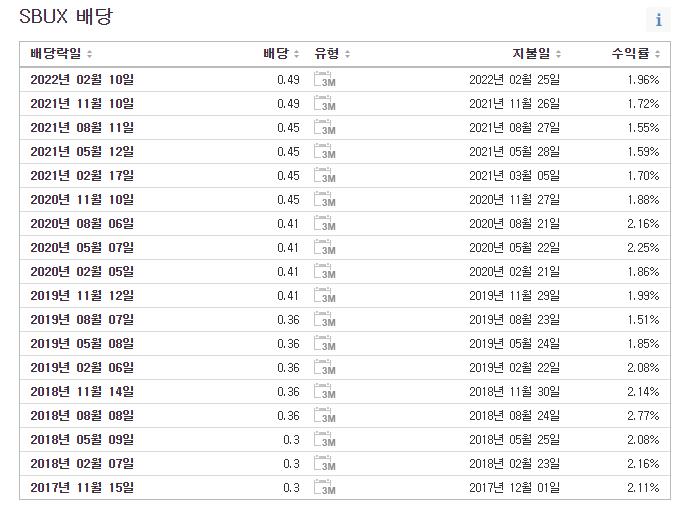Click 3M type icon in 2020년 02월 05일 row

(x=325, y=271)
